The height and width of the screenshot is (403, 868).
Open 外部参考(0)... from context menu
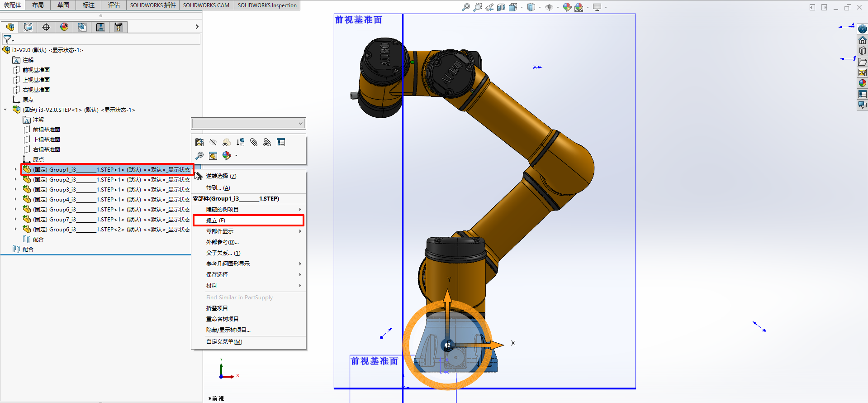tap(248, 242)
